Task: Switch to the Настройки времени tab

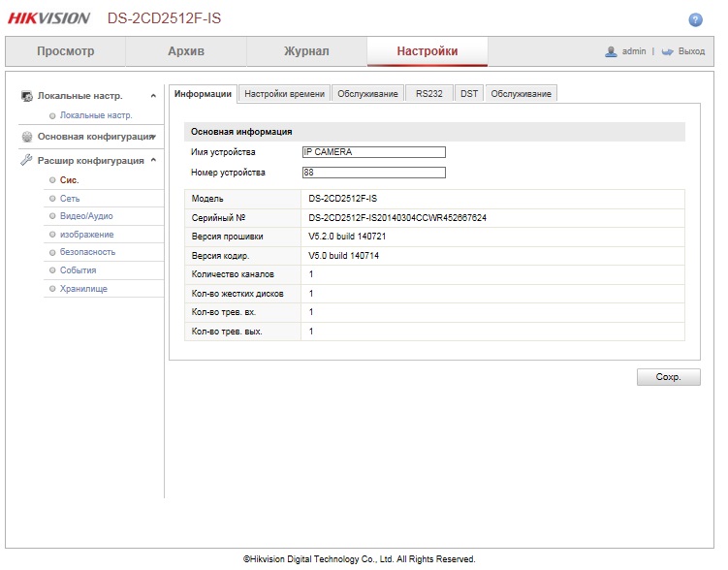Action: [284, 94]
